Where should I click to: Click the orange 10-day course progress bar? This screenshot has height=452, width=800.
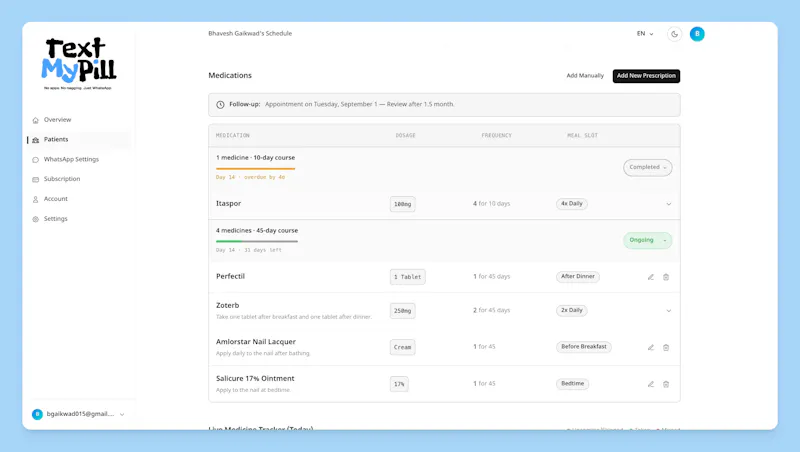click(x=256, y=168)
